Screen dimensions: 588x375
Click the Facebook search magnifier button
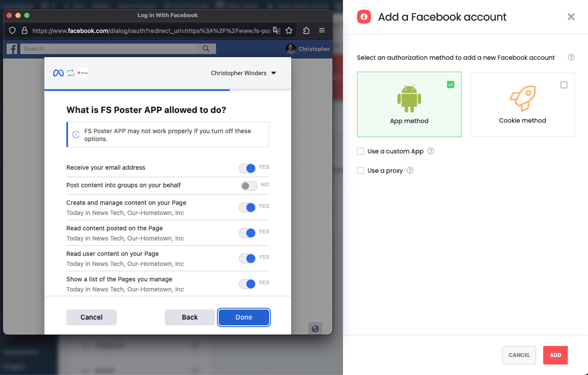(206, 49)
